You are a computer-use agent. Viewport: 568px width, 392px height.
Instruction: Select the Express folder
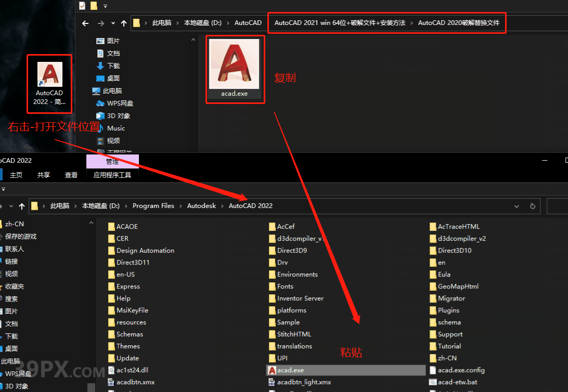(x=124, y=286)
